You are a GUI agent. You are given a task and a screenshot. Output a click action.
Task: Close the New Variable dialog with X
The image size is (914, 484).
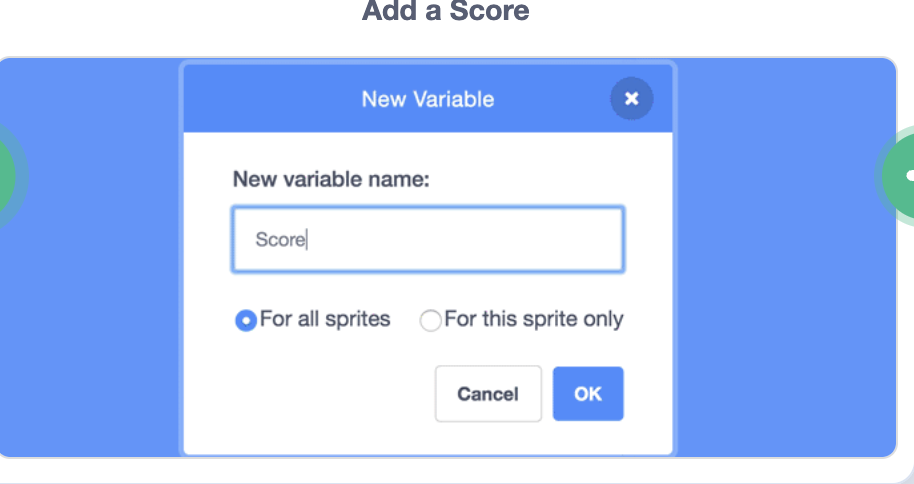click(x=631, y=98)
